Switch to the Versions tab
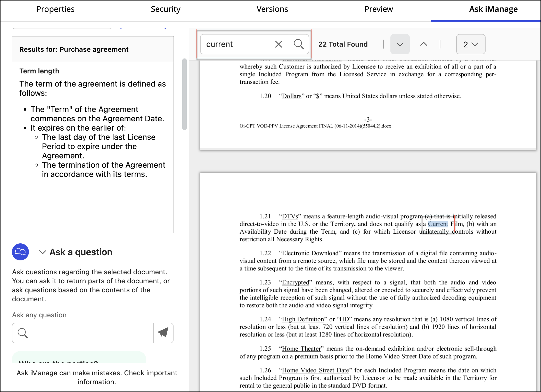This screenshot has width=541, height=392. pos(272,9)
